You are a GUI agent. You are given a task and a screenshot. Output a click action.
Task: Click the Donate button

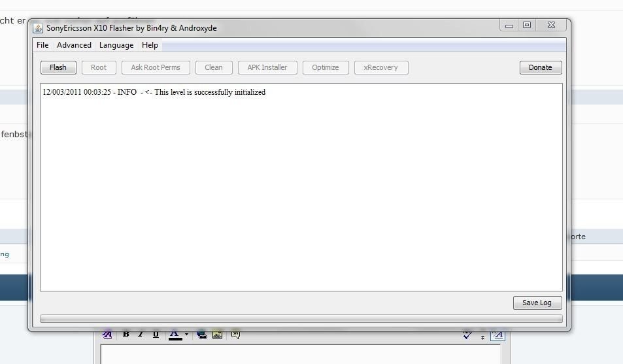(x=541, y=67)
